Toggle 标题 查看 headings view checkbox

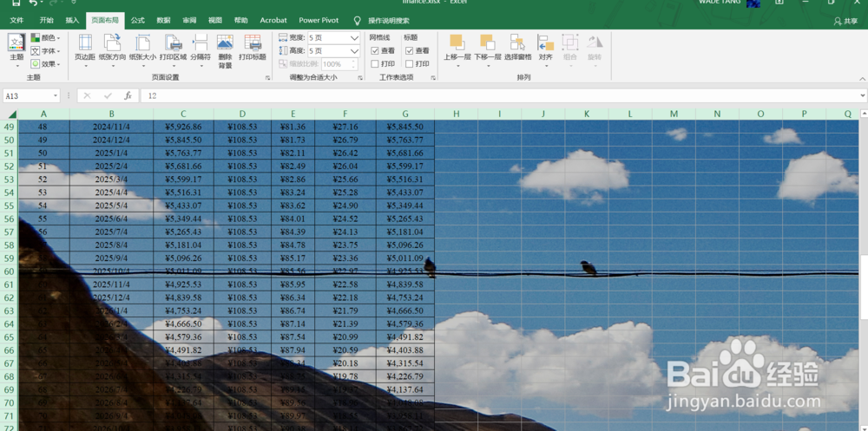(409, 50)
